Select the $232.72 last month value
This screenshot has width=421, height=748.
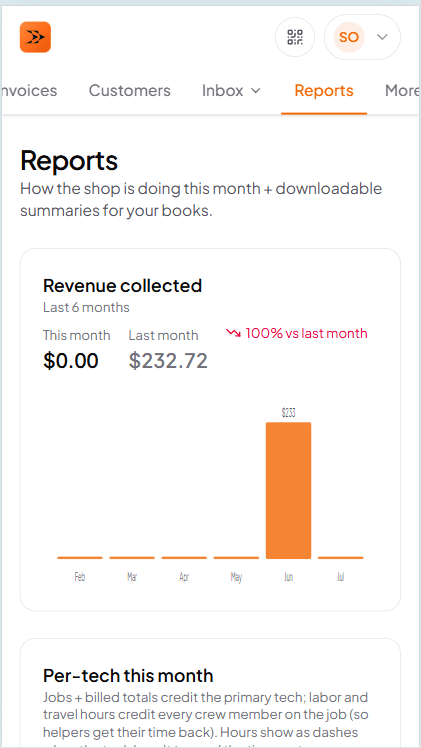168,361
